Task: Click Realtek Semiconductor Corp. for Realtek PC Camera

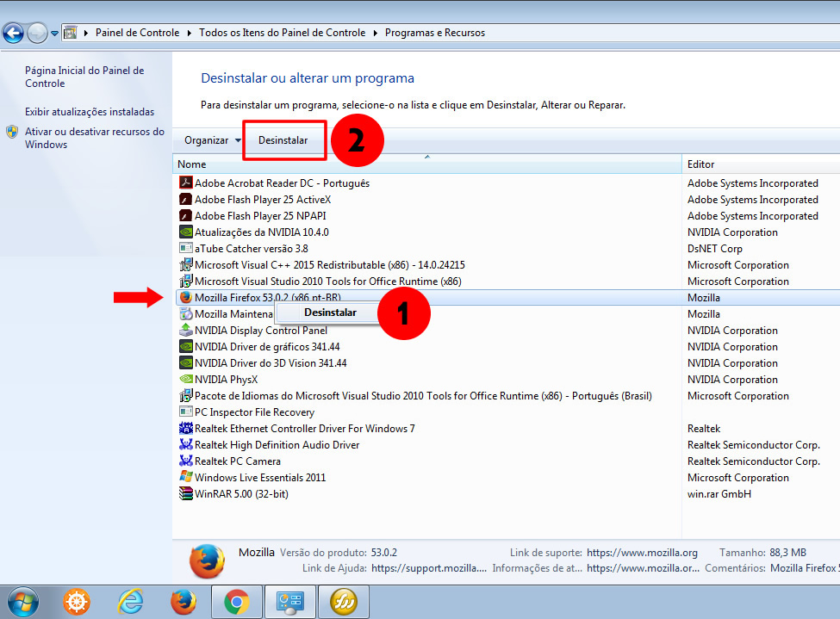Action: coord(753,461)
